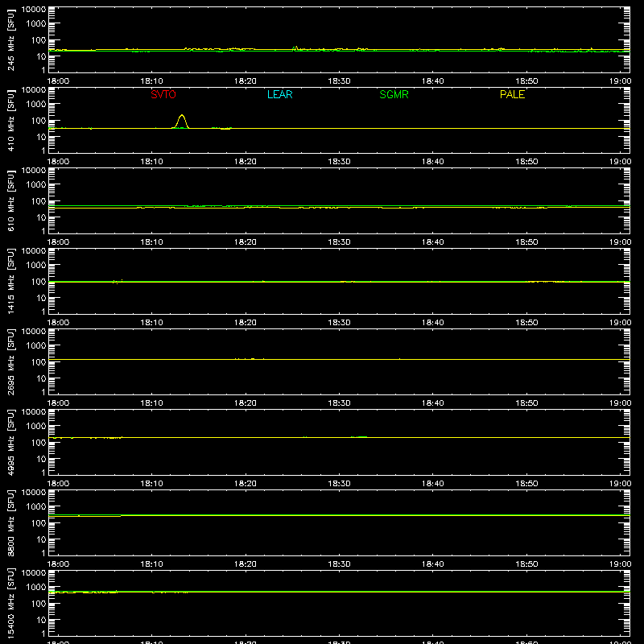Click 18:10 time label below 245 MHz plot

(x=151, y=81)
